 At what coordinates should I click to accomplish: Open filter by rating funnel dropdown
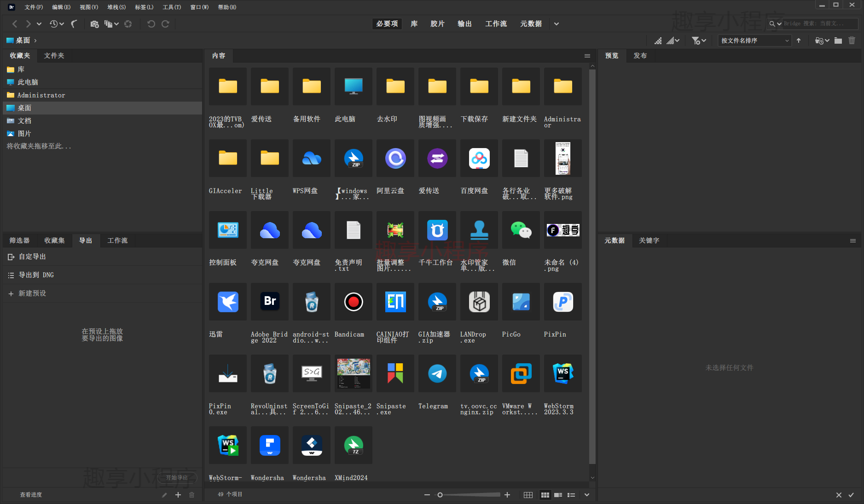tap(699, 40)
